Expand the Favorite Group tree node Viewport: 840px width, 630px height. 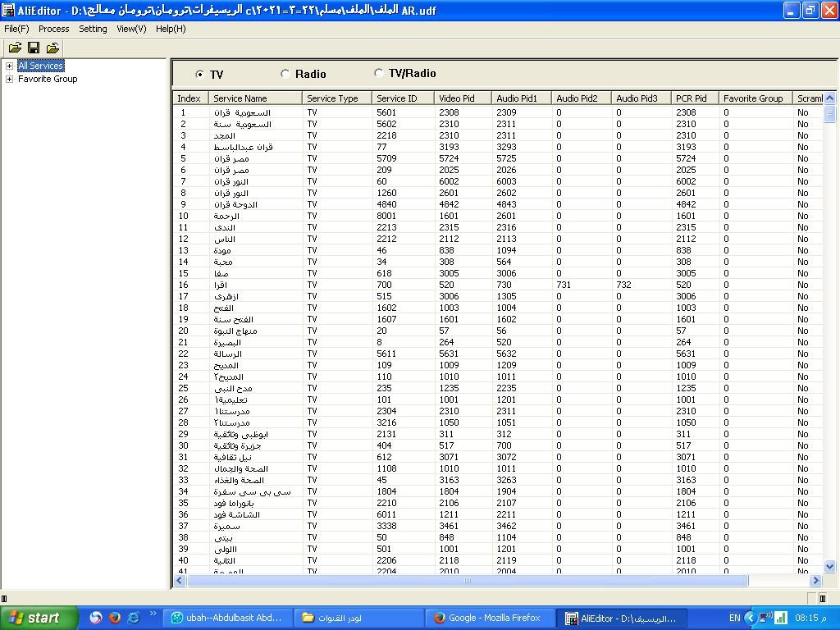9,79
